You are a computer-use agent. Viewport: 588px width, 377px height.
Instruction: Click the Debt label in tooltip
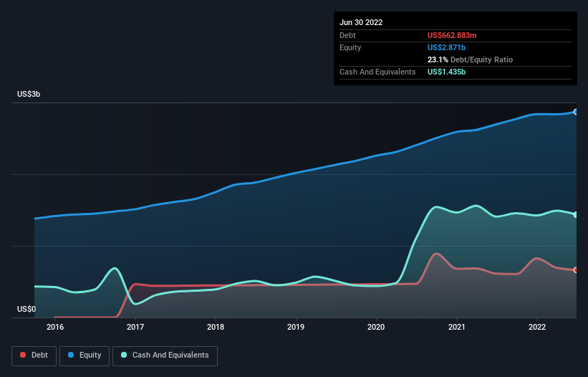coord(347,35)
